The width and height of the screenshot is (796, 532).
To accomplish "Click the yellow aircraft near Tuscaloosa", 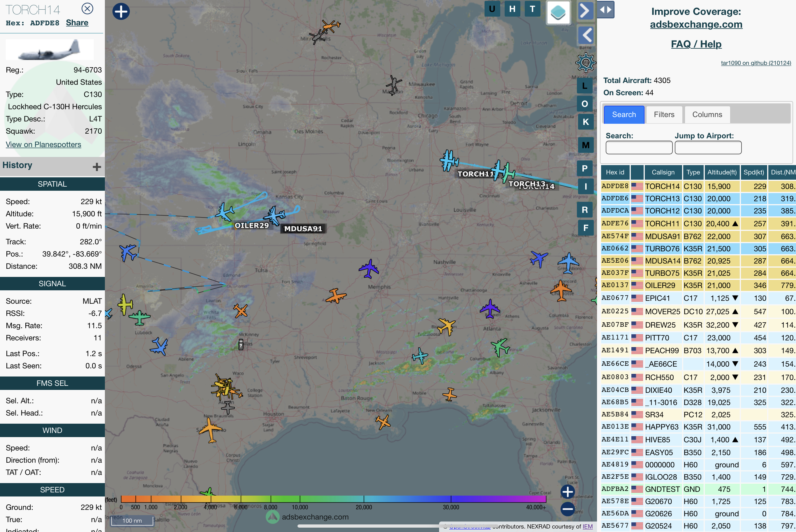I will 446,326.
